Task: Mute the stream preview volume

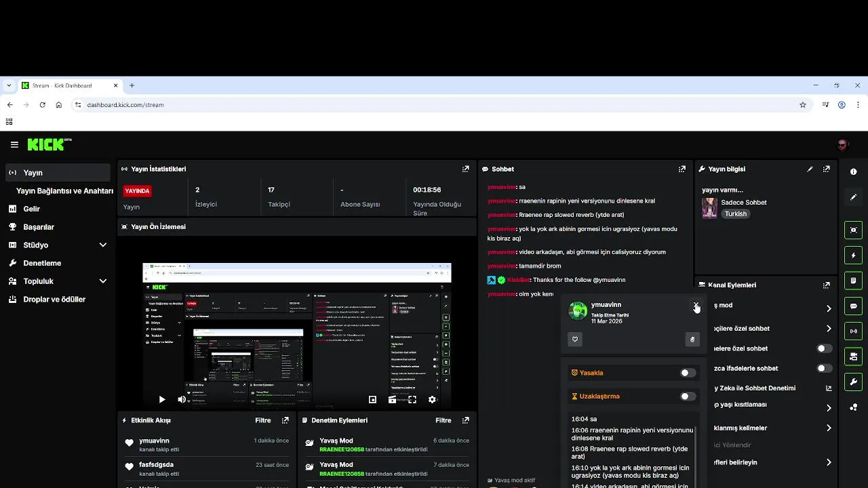Action: pyautogui.click(x=182, y=400)
